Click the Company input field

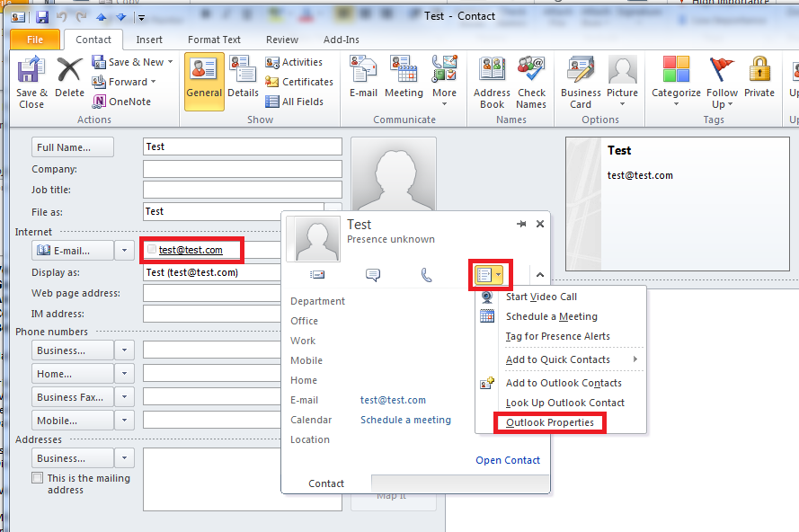click(x=242, y=169)
